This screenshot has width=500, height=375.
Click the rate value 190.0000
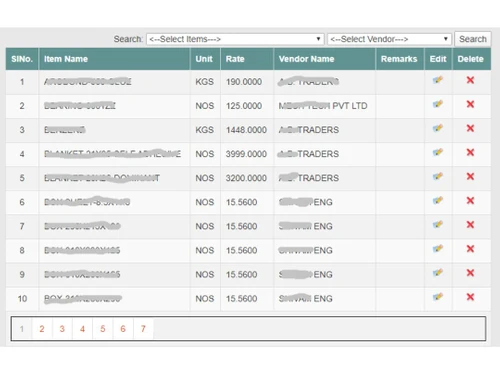click(x=244, y=82)
